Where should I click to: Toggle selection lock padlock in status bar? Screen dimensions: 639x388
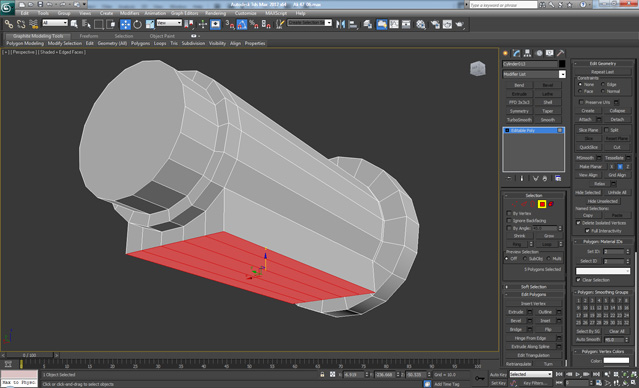tap(322, 374)
